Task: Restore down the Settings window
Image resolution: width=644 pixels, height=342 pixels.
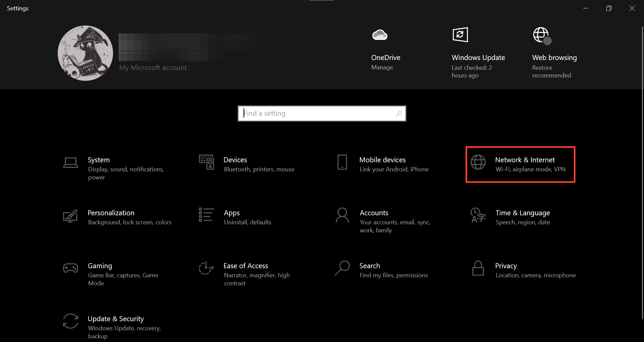Action: pyautogui.click(x=609, y=8)
